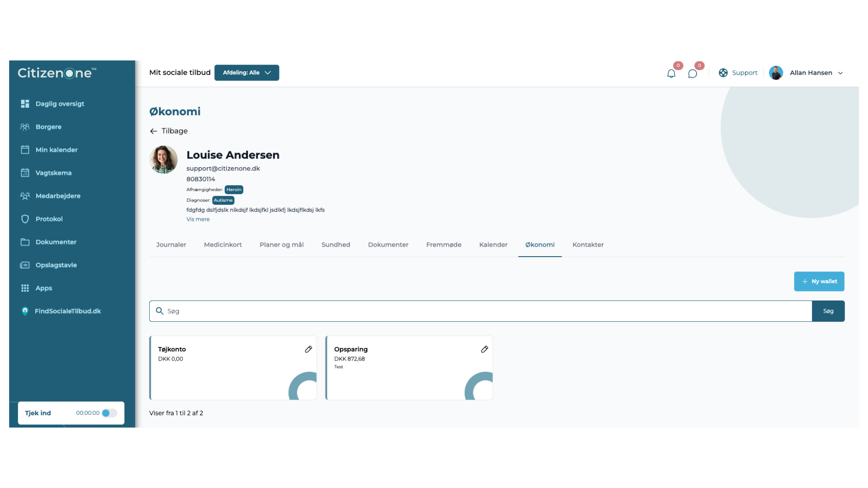Expand the Afdeling: Alle dropdown
Viewport: 868px width, 488px height.
coord(247,73)
